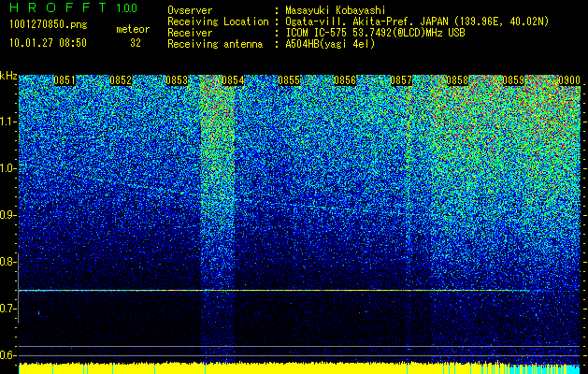Click the 0855 time marker
Viewport: 588px width, 374px height.
pyautogui.click(x=289, y=80)
